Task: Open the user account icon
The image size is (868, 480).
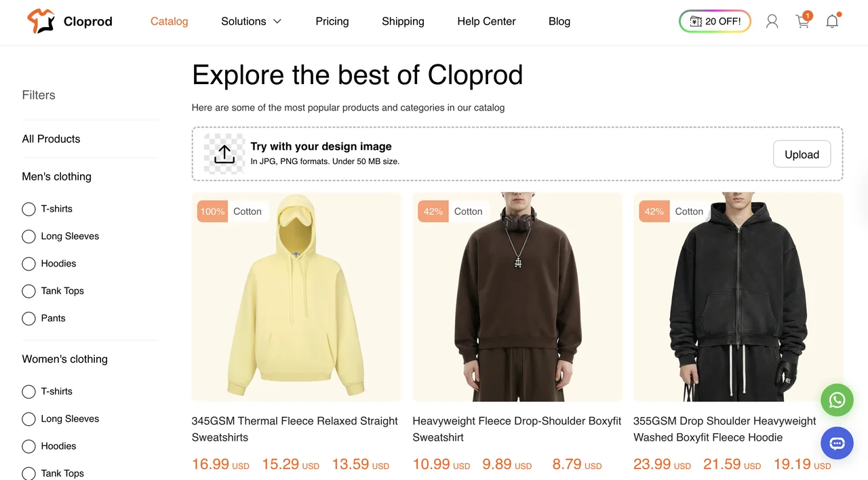Action: pyautogui.click(x=772, y=22)
